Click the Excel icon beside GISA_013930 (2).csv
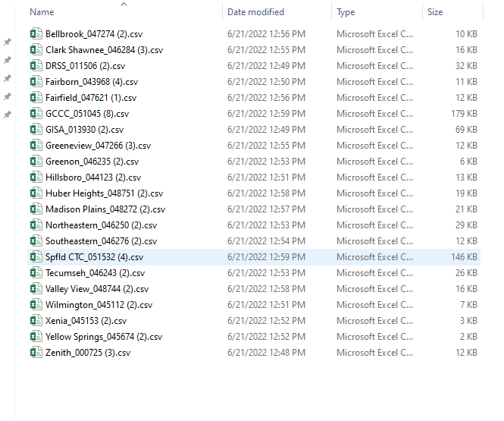Screen dimensions: 504x421 point(36,129)
